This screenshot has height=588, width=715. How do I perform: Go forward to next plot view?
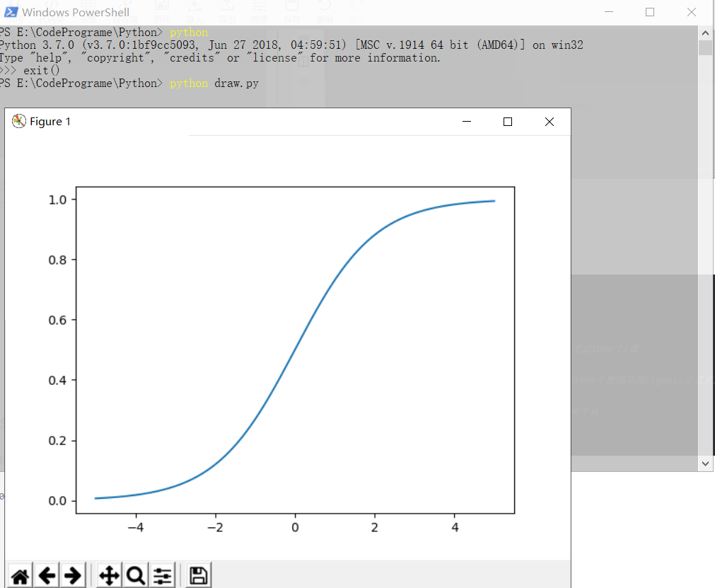tap(73, 576)
